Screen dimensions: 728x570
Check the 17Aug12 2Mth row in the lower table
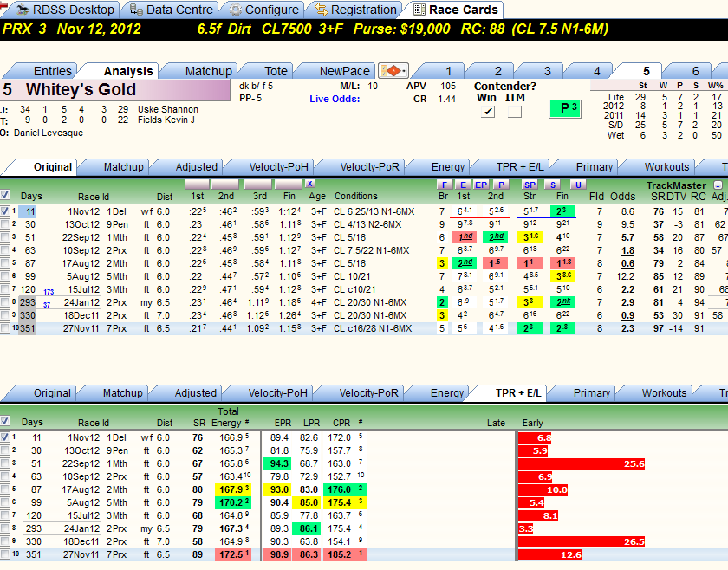(x=4, y=489)
